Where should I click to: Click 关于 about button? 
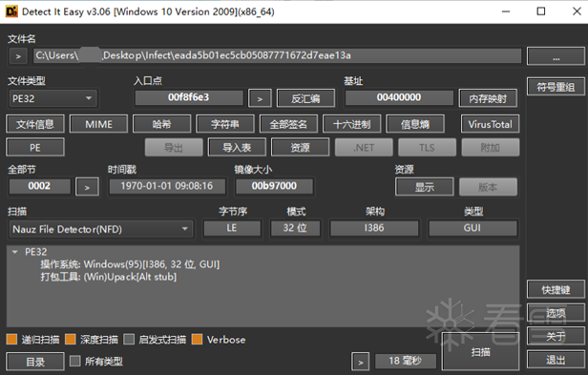point(556,336)
